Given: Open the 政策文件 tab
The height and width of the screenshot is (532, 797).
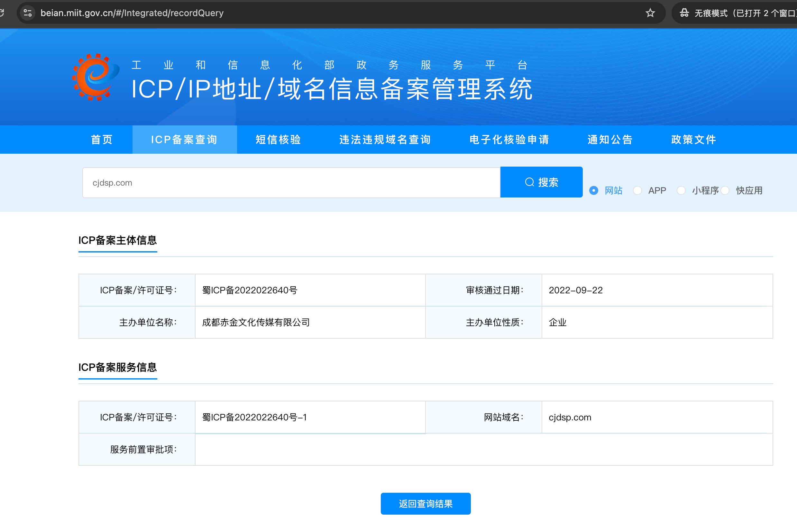Looking at the screenshot, I should [x=693, y=140].
